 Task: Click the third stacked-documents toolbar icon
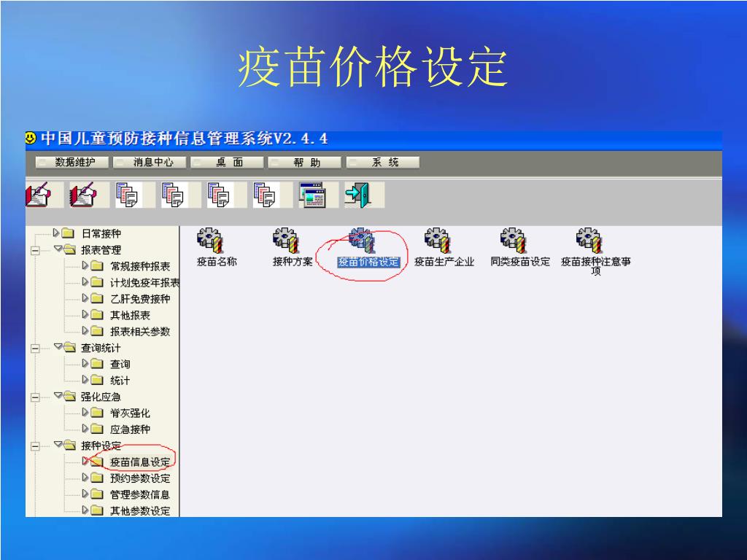coord(220,195)
